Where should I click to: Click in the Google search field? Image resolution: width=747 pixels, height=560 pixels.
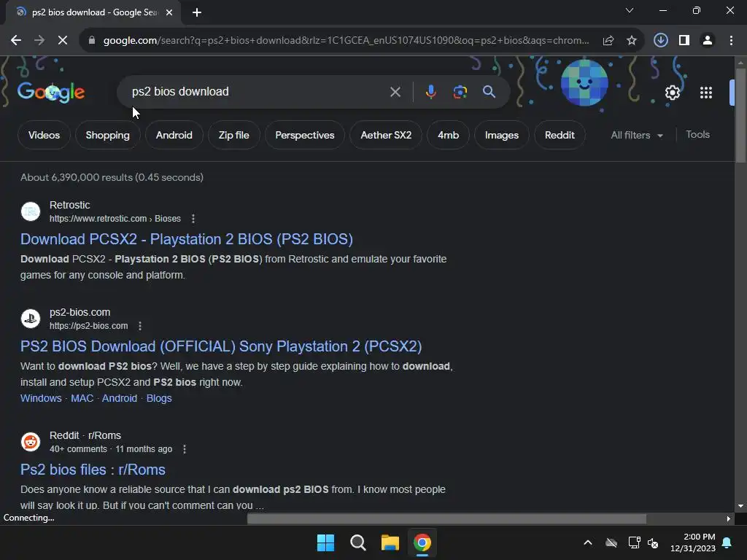pos(258,92)
